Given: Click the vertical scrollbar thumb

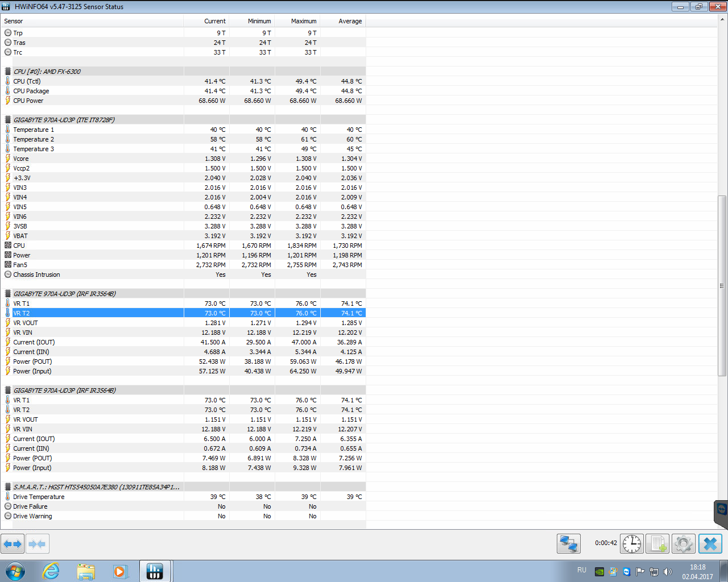Looking at the screenshot, I should point(722,286).
